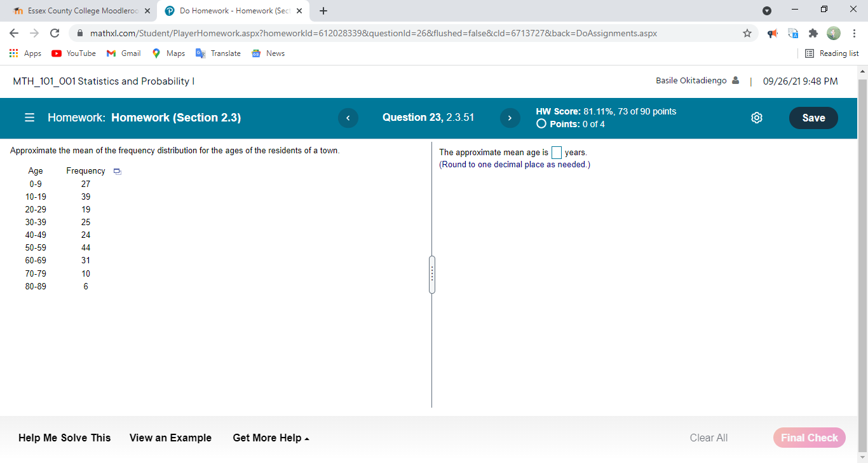Click the Final Check button

pyautogui.click(x=810, y=438)
